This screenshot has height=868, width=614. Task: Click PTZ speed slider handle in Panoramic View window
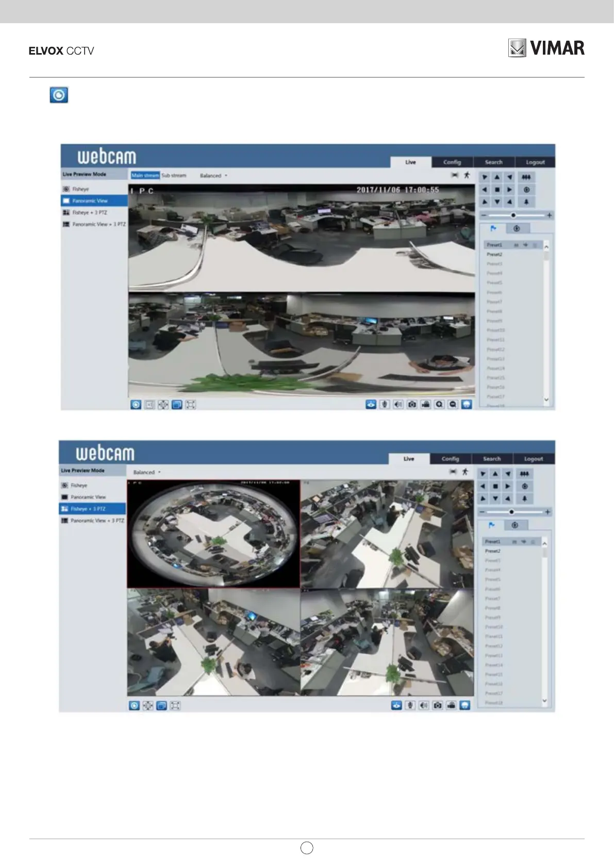(x=513, y=215)
